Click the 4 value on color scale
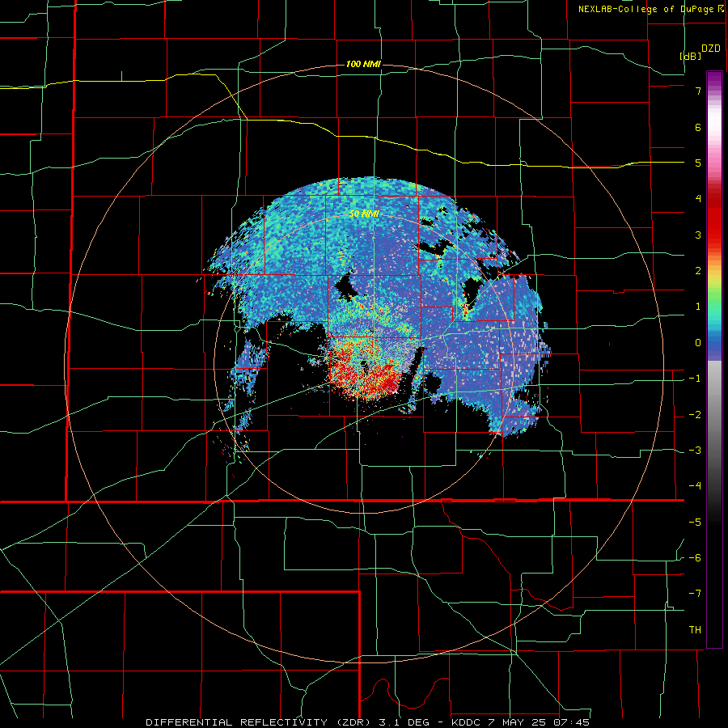Image resolution: width=728 pixels, height=728 pixels. click(698, 198)
